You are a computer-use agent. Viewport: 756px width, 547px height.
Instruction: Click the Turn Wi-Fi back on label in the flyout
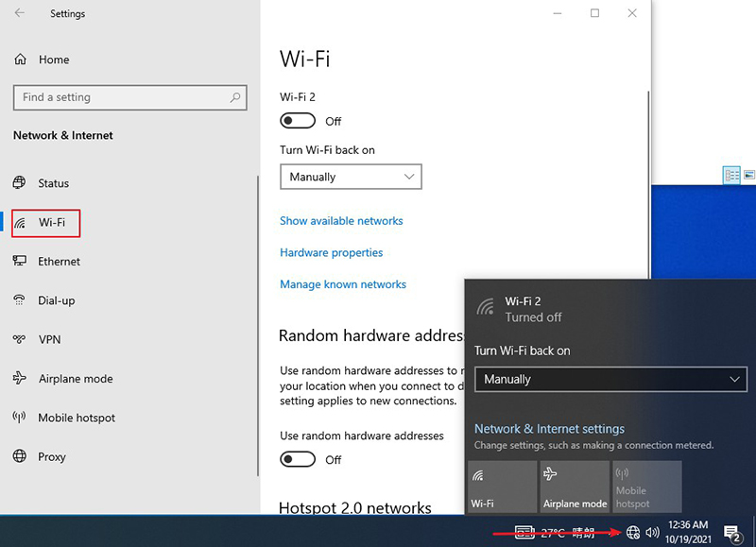coord(523,350)
